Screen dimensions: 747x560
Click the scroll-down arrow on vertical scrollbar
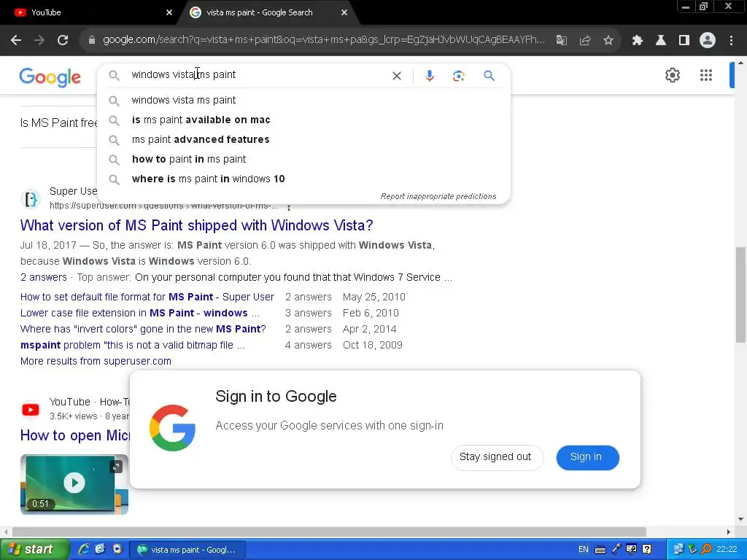740,519
